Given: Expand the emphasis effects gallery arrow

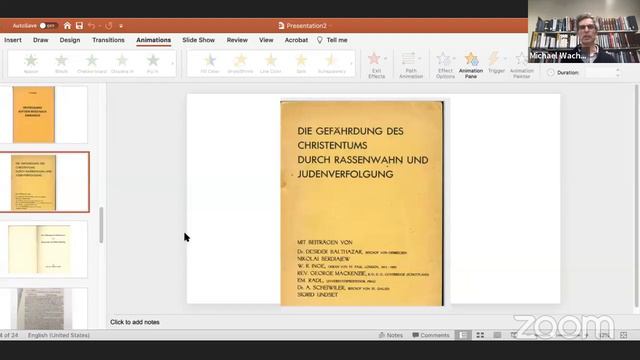Looking at the screenshot, I should (351, 64).
